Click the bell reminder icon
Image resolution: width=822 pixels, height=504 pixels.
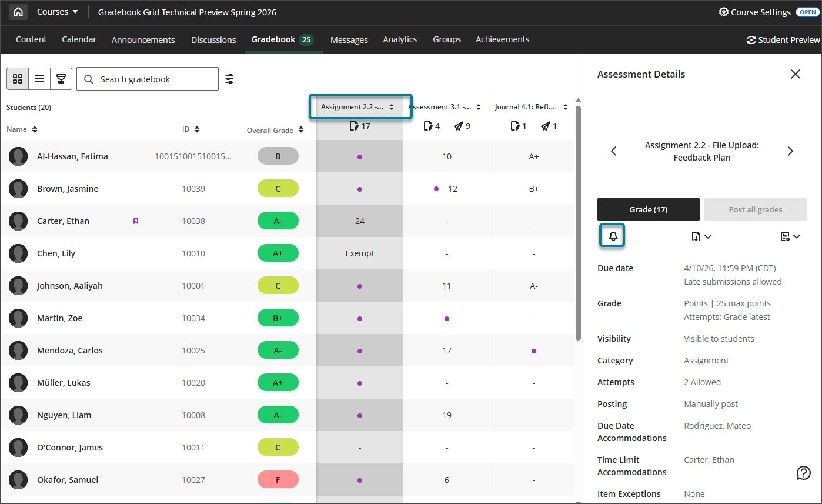point(613,236)
